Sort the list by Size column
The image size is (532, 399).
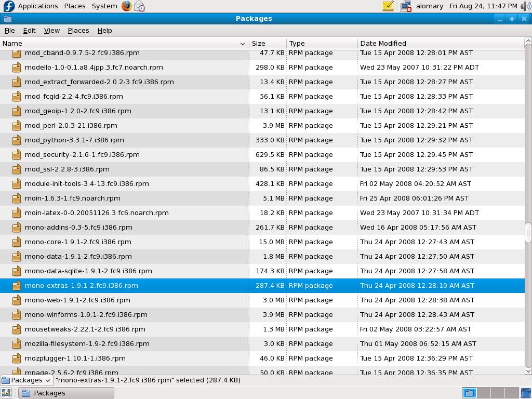coord(268,44)
